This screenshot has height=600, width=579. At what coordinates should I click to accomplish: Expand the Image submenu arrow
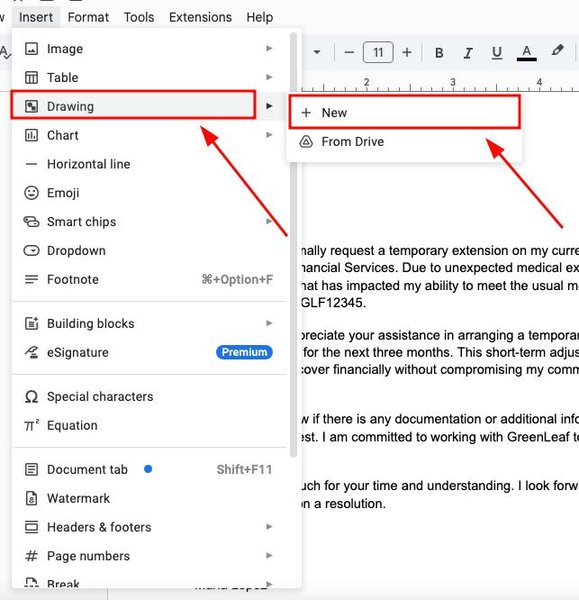click(269, 49)
